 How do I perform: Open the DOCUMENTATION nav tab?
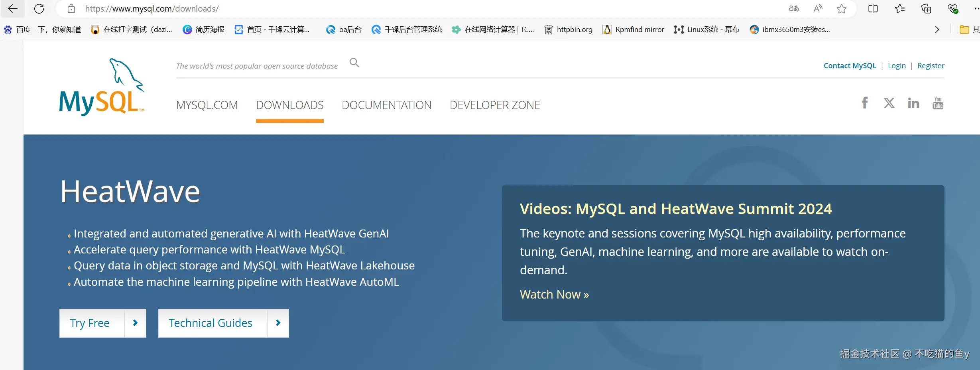pyautogui.click(x=387, y=105)
